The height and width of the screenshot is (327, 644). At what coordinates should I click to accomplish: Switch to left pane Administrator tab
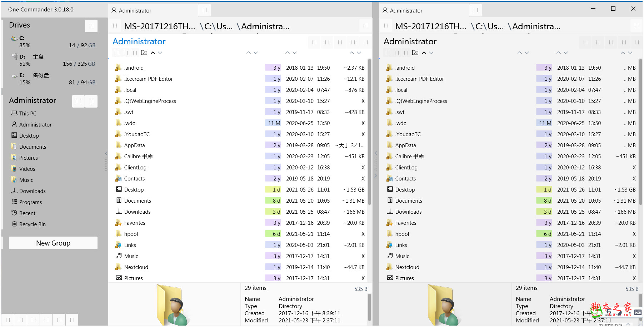point(135,11)
